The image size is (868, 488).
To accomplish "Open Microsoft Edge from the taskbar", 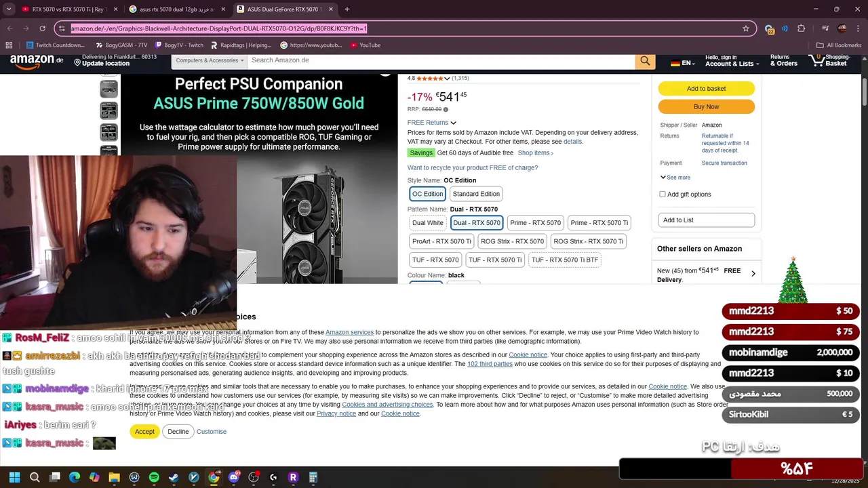I will point(75,477).
